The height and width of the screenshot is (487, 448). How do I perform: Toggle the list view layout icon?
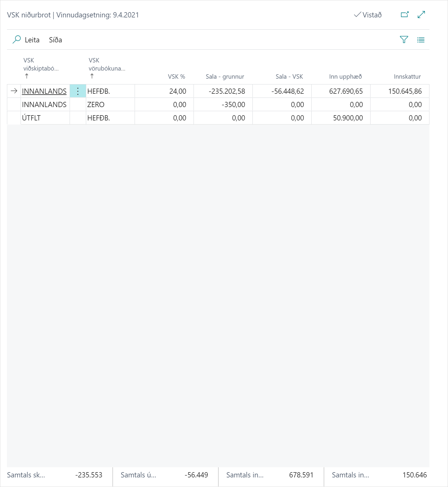tap(421, 40)
